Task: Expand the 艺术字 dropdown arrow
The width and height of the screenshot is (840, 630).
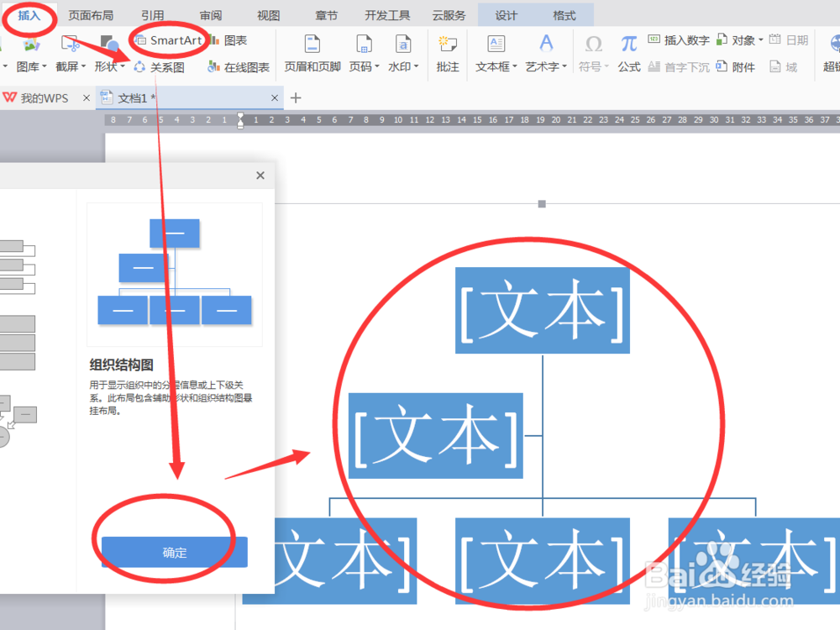Action: point(564,66)
